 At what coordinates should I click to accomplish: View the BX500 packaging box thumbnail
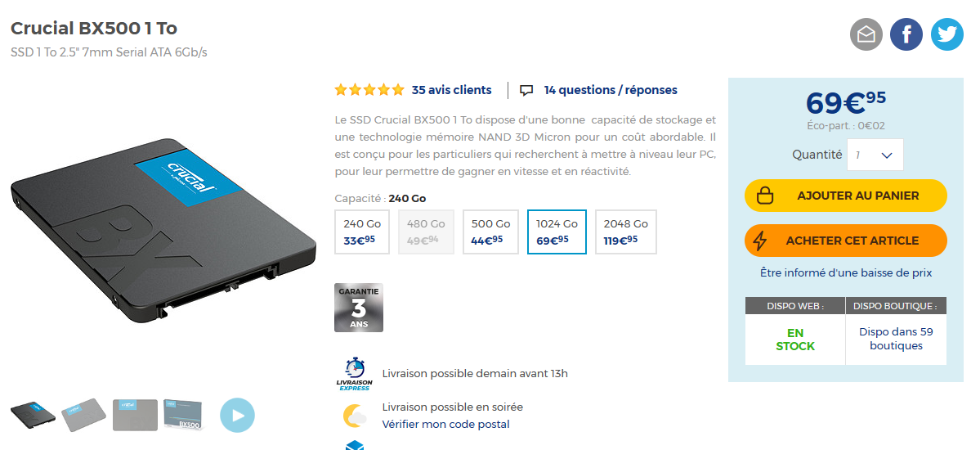[182, 414]
